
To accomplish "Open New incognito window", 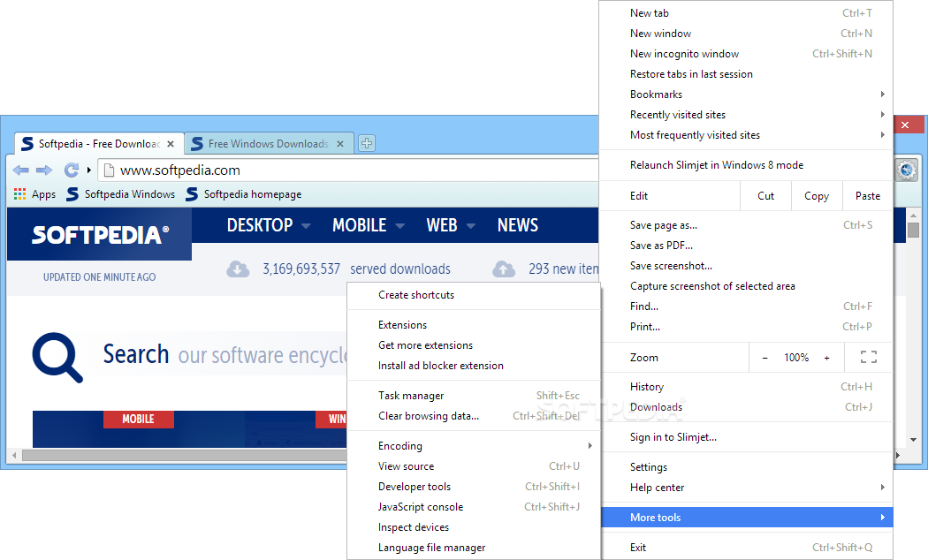I will pos(746,54).
